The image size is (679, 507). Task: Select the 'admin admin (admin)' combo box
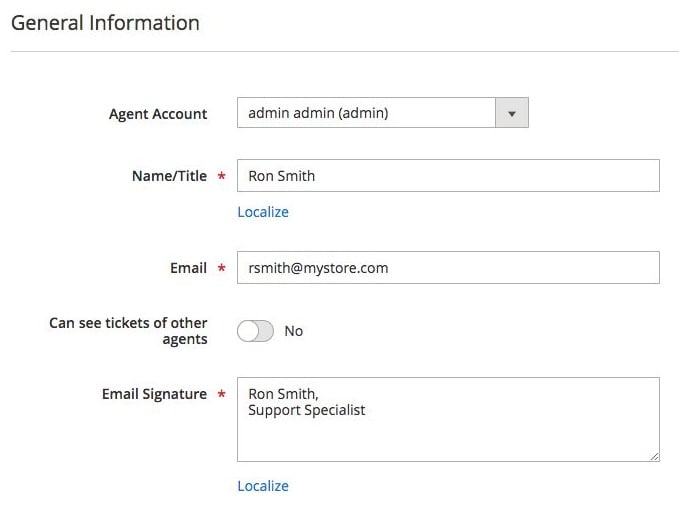click(x=383, y=113)
